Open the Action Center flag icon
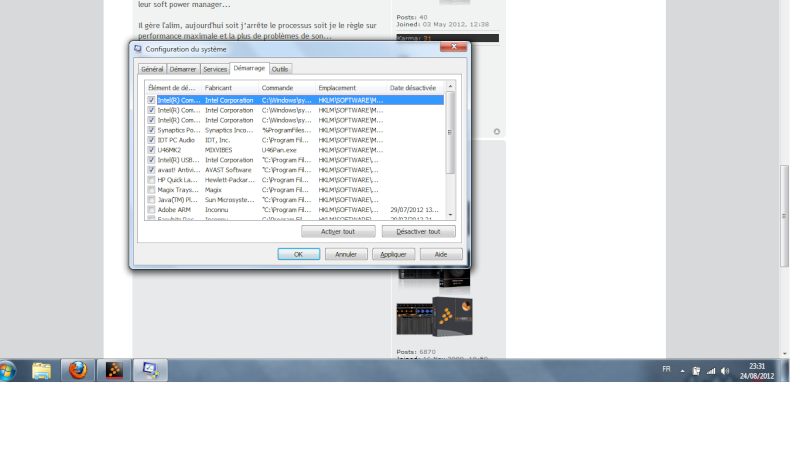800x450 pixels. 696,371
